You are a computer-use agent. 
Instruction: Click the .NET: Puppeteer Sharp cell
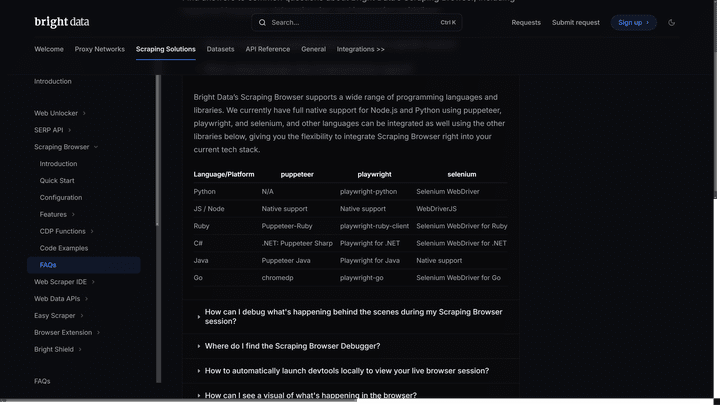click(x=297, y=243)
